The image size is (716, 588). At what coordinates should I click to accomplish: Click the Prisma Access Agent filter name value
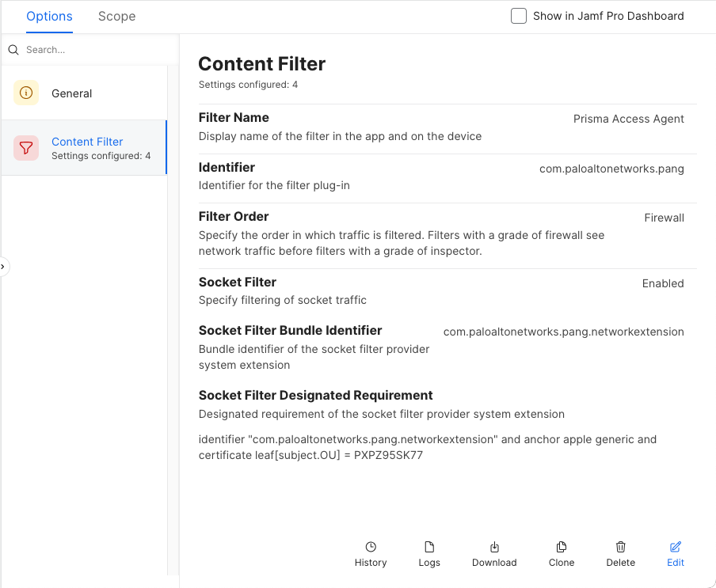click(628, 119)
